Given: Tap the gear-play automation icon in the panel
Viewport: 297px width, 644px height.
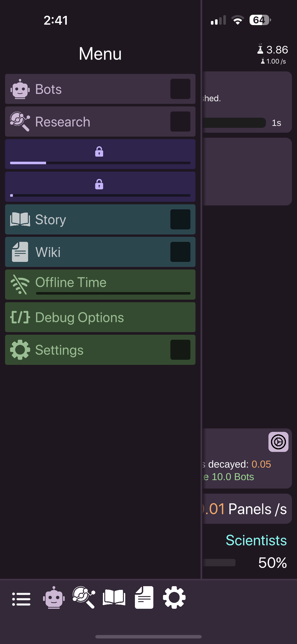Looking at the screenshot, I should click(x=278, y=442).
